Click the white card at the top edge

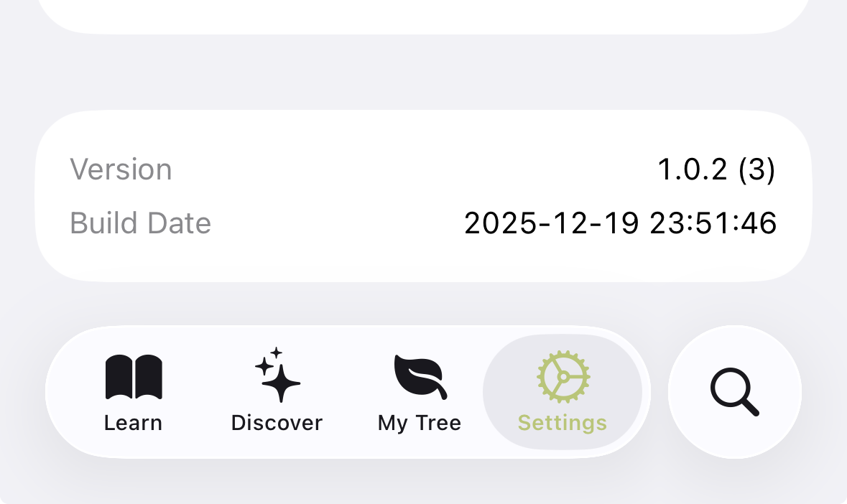[x=423, y=14]
